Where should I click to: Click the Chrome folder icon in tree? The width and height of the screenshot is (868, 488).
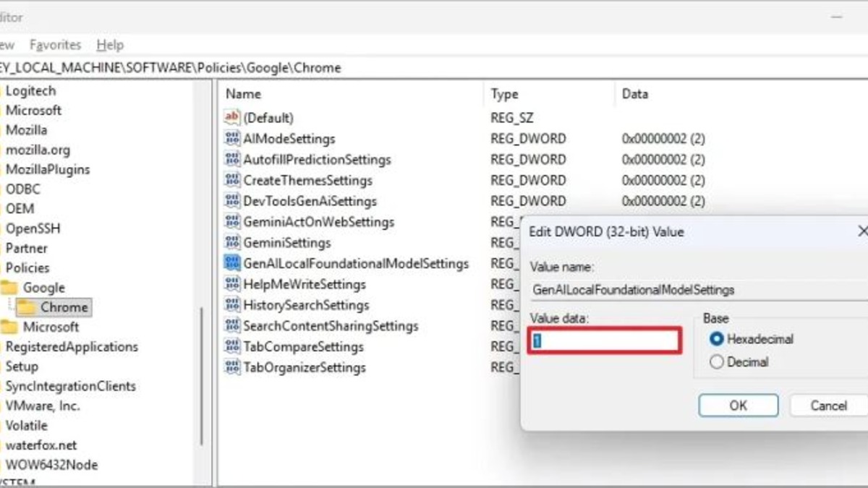[27, 307]
